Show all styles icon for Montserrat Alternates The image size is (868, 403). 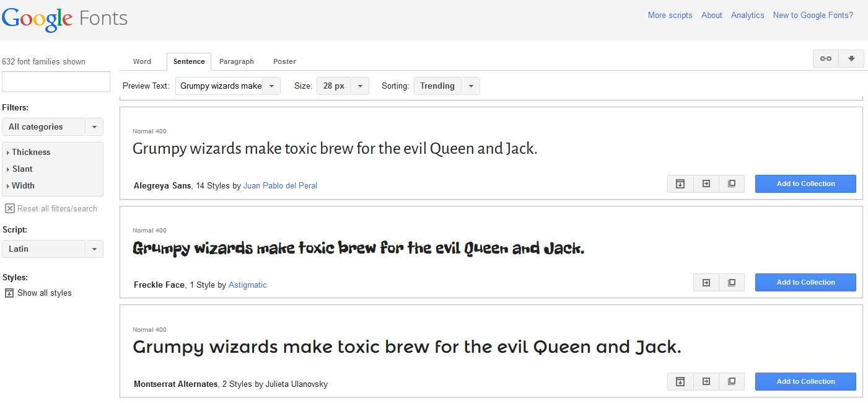click(x=680, y=381)
